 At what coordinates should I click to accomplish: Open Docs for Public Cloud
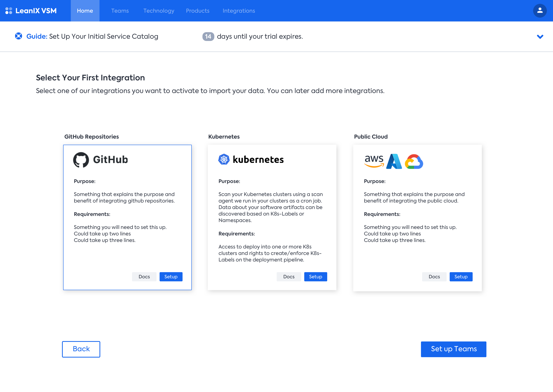click(x=434, y=277)
